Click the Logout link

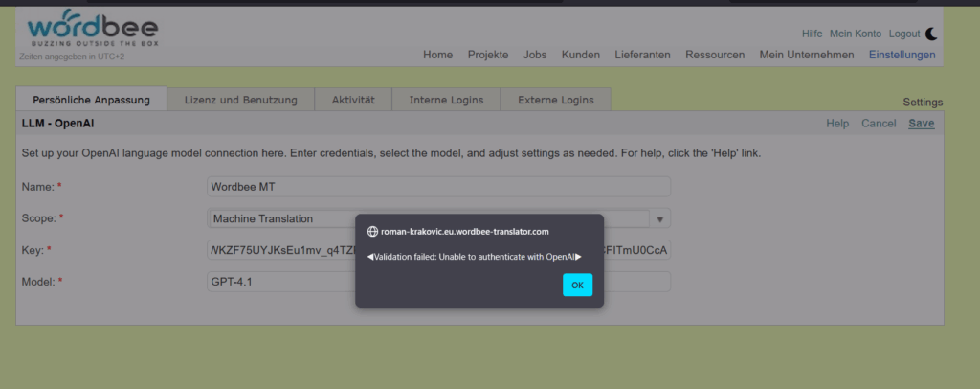903,34
